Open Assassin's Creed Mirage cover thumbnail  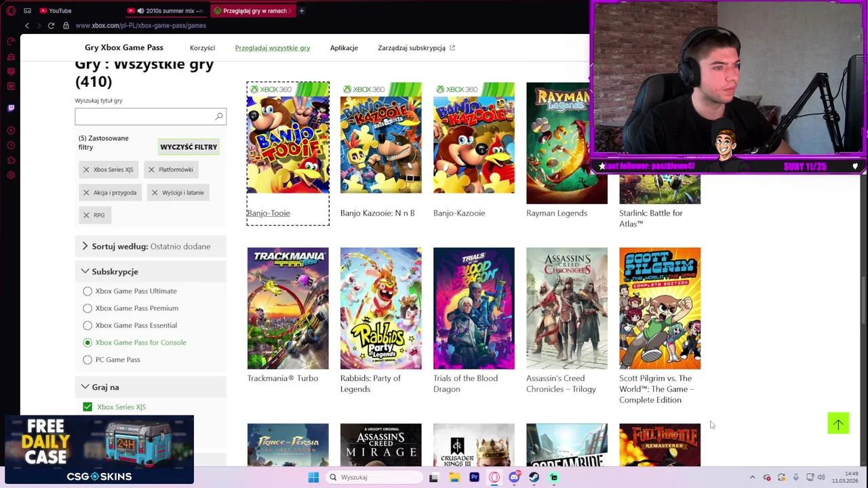pos(380,445)
